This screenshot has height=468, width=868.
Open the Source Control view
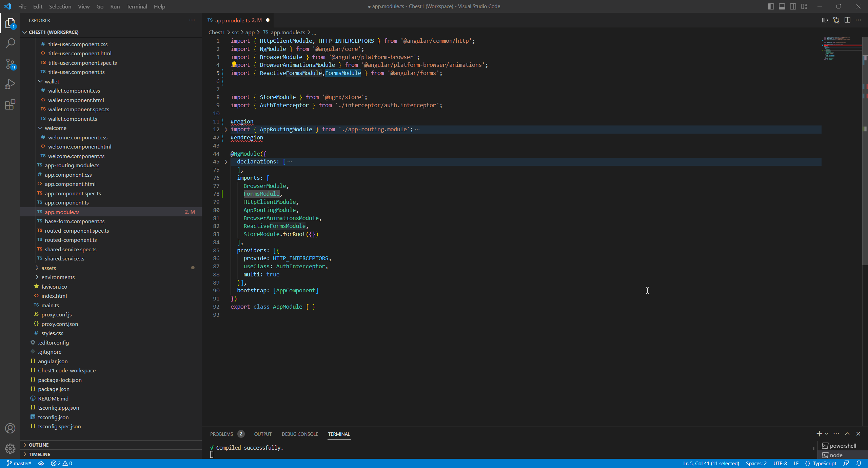pyautogui.click(x=10, y=64)
